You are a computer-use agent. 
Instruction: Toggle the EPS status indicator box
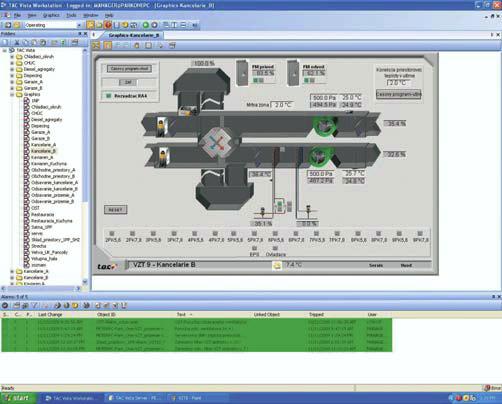[x=254, y=248]
